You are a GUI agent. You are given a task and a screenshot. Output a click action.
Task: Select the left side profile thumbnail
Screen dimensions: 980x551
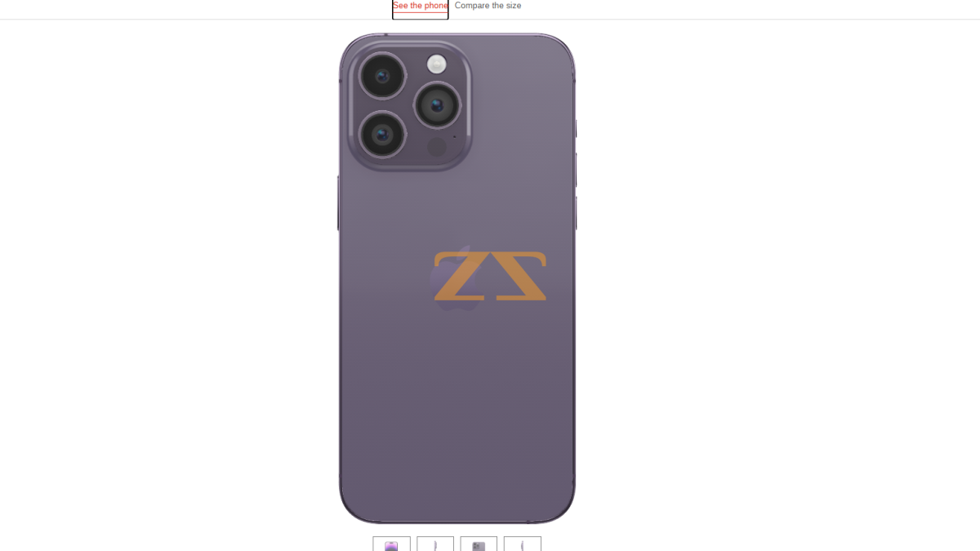435,544
